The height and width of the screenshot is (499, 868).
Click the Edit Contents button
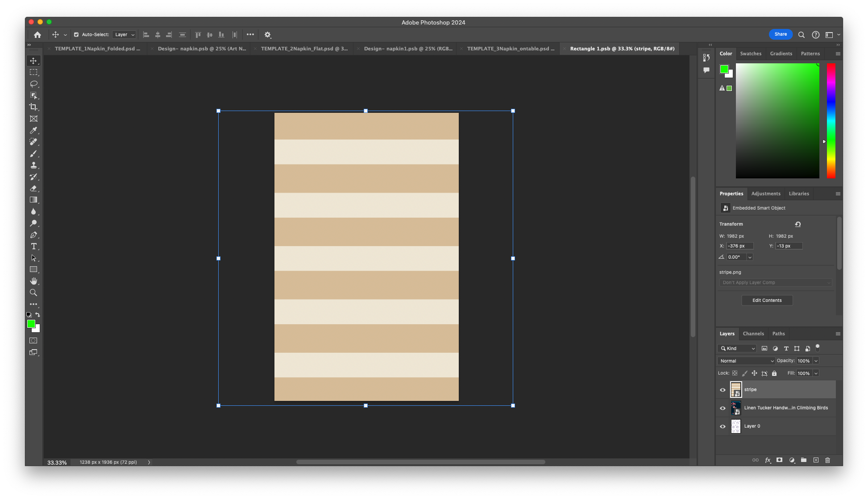pyautogui.click(x=767, y=300)
